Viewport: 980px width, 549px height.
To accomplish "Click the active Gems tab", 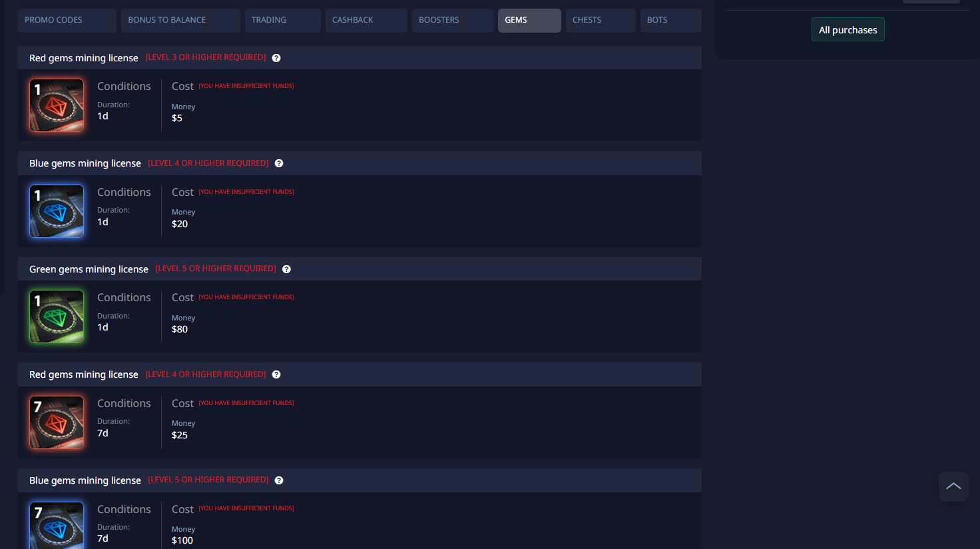I will (529, 21).
